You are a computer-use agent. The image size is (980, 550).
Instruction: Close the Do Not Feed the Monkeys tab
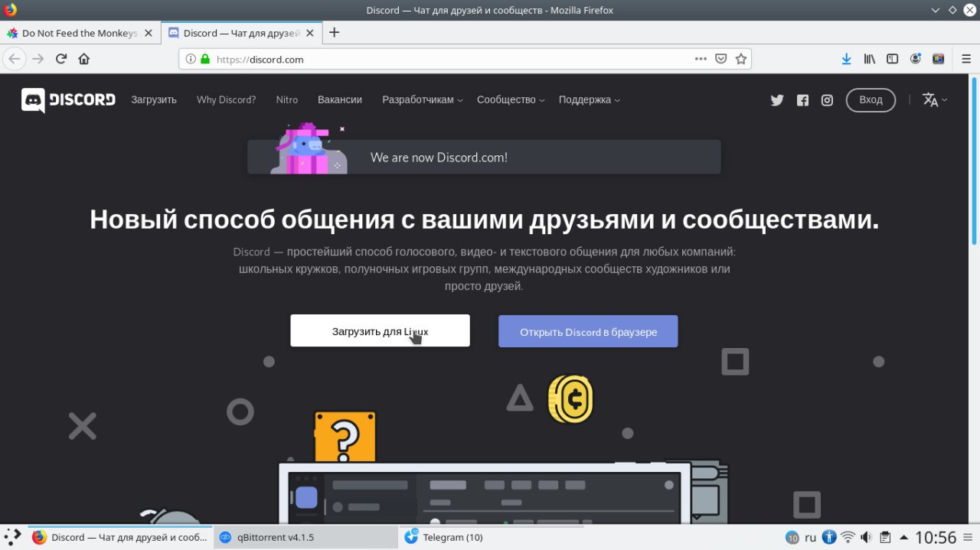click(x=149, y=33)
